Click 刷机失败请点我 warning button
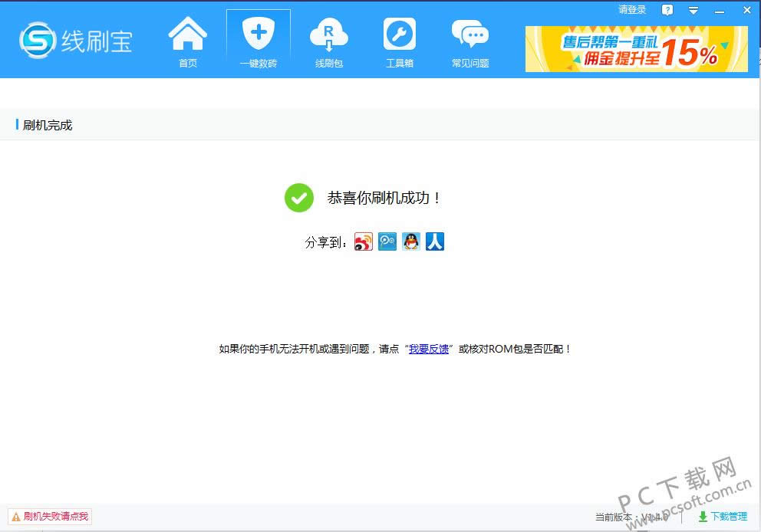This screenshot has width=761, height=532. (x=50, y=517)
